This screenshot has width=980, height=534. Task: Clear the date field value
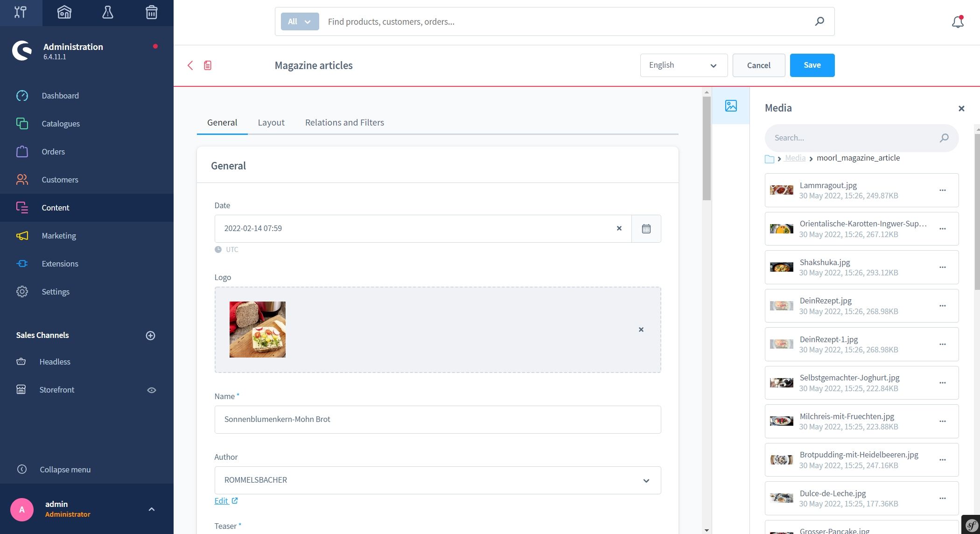pyautogui.click(x=619, y=229)
